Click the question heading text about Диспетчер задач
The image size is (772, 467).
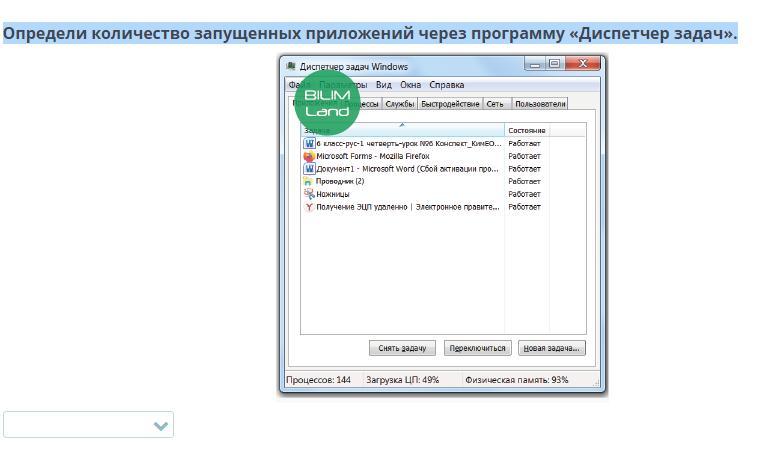coord(370,33)
